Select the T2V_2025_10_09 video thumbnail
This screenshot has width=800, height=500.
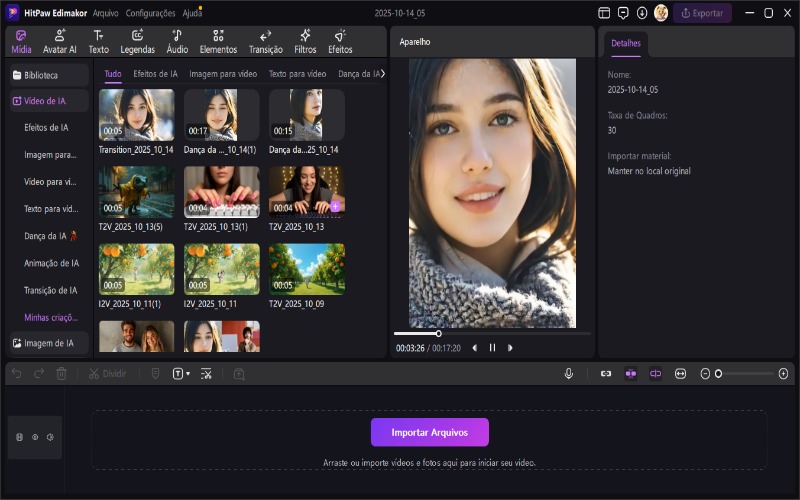coord(306,269)
